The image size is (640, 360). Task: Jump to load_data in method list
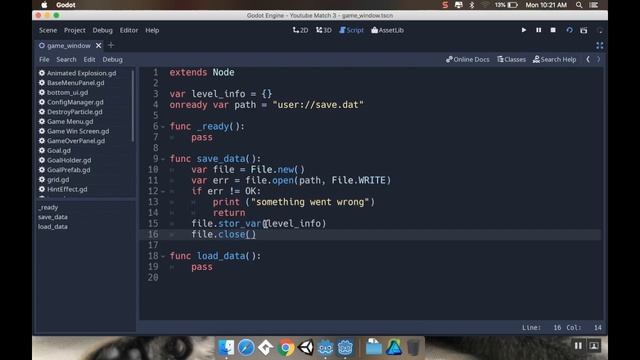click(53, 227)
